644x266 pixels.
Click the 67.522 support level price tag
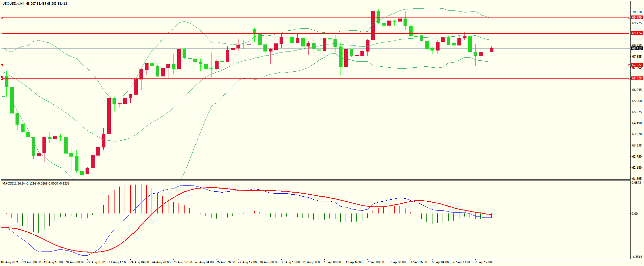pyautogui.click(x=636, y=65)
